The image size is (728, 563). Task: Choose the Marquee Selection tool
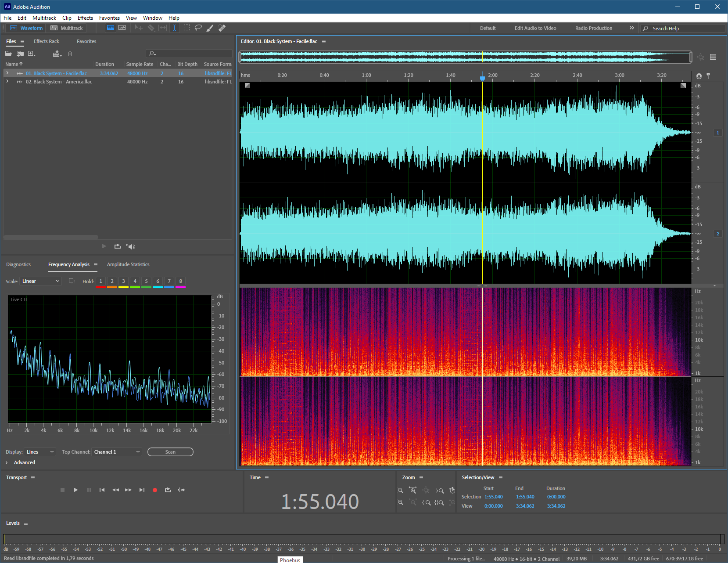[187, 28]
